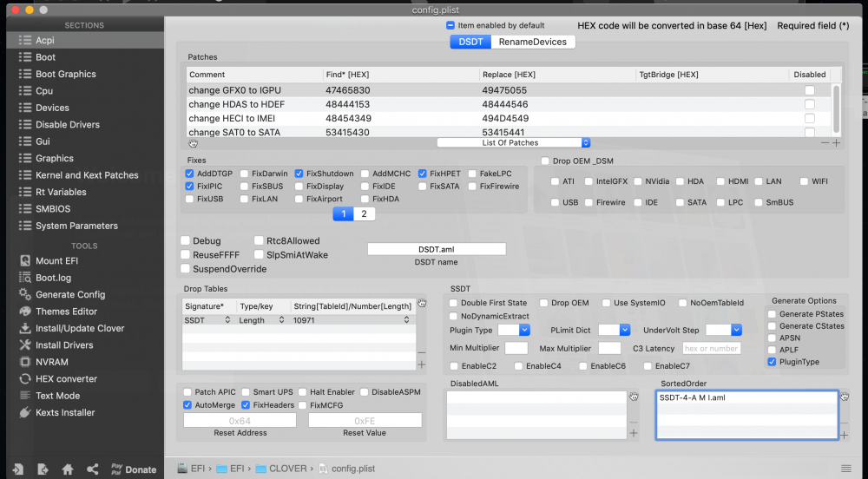The image size is (868, 479).
Task: Click the list icon at the bottom-right
Action: pyautogui.click(x=845, y=469)
